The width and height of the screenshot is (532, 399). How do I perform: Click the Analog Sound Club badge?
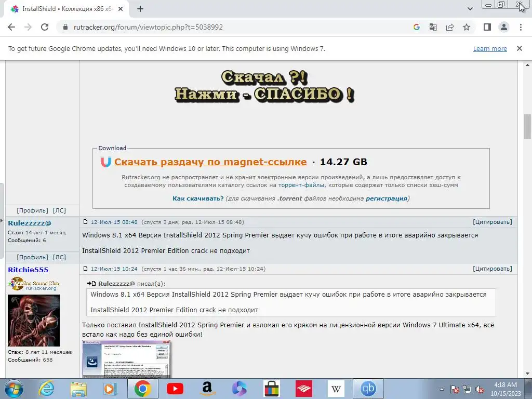point(34,284)
